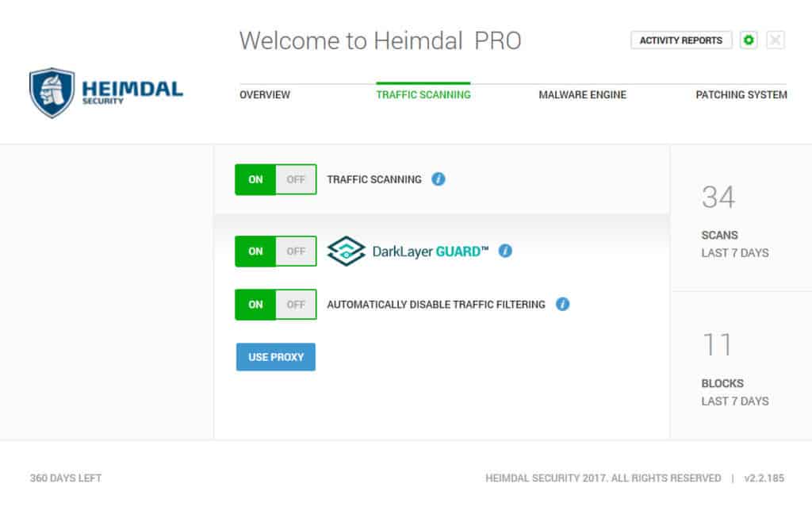Click Automatically Disable Traffic Filtering label
Image resolution: width=812 pixels, height=507 pixels.
coord(436,305)
